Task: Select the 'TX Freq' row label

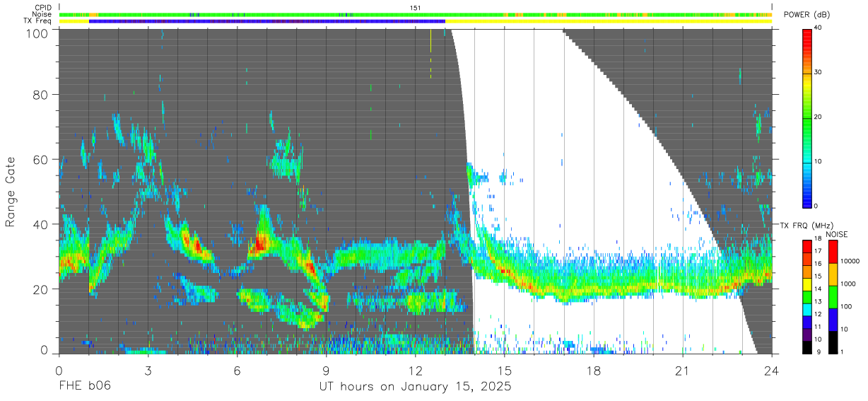Action: [x=38, y=21]
